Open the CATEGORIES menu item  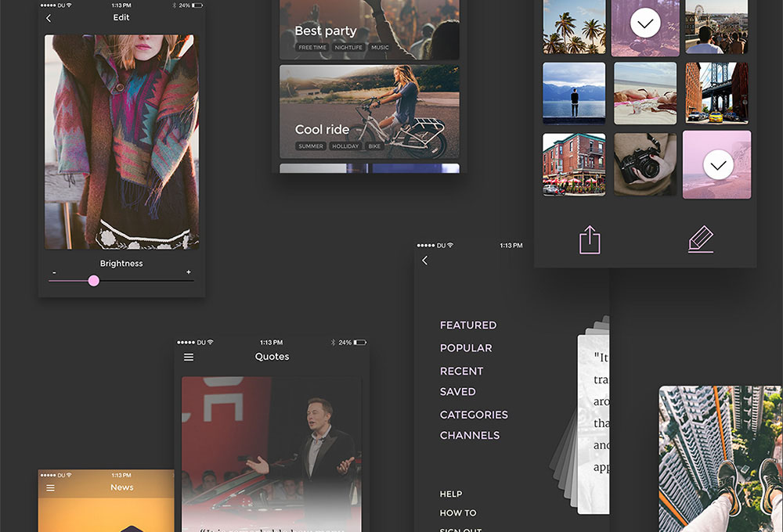click(474, 415)
